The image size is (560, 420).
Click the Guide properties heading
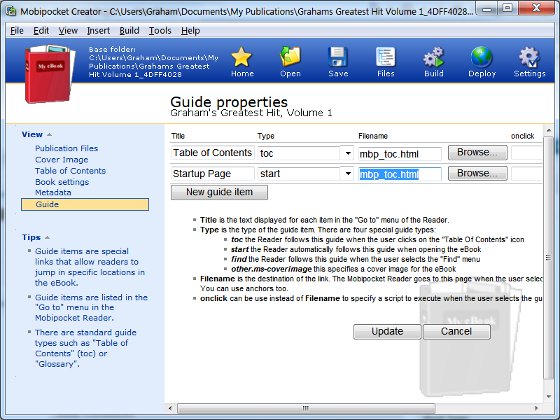[229, 102]
